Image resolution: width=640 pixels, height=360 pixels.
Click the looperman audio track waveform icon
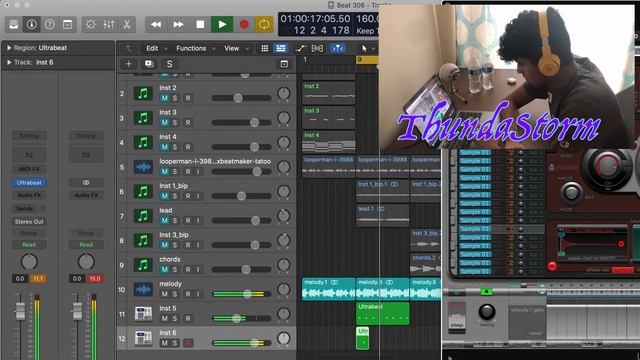143,167
